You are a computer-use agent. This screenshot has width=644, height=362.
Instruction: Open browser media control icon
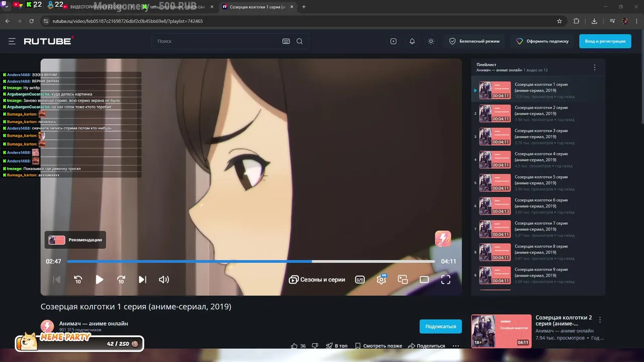[x=612, y=21]
